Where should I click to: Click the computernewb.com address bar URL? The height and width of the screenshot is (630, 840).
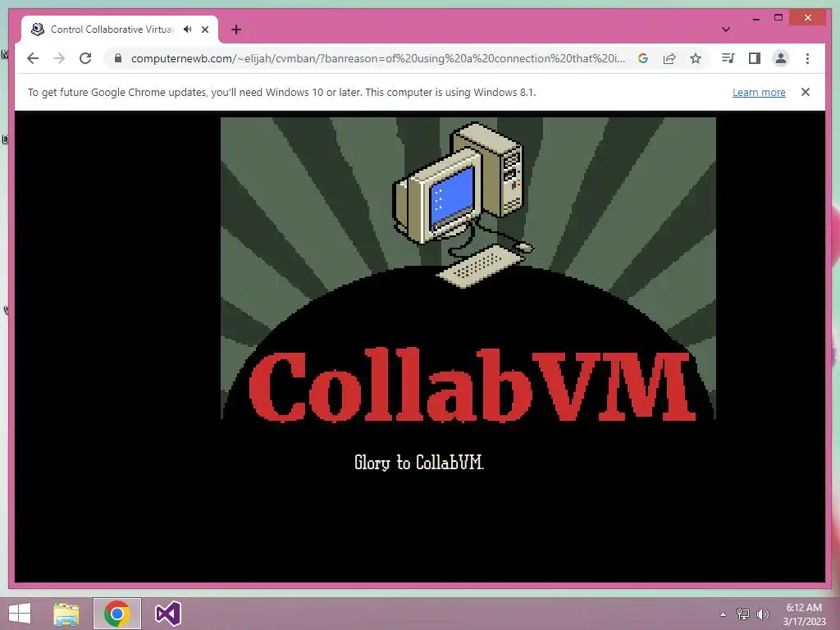377,58
